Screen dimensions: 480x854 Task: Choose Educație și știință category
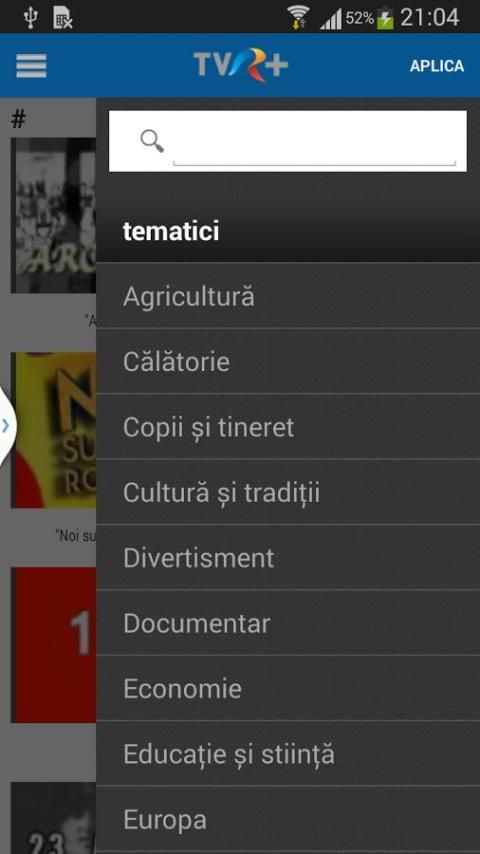tap(288, 753)
